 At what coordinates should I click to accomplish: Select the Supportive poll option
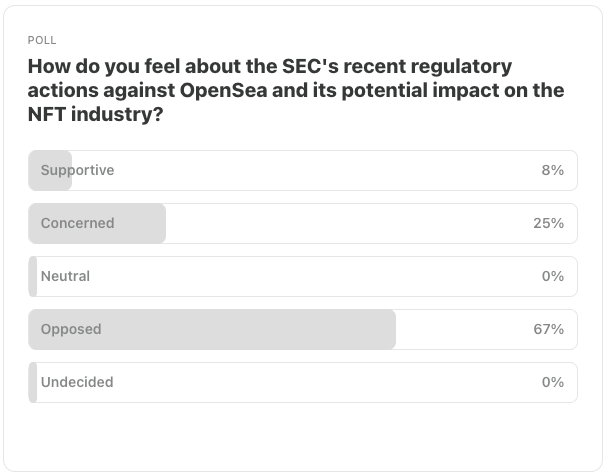pos(303,170)
